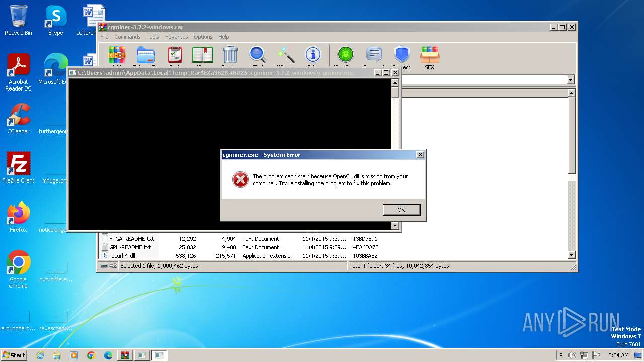Viewport: 644px width, 362px height.
Task: Click WinRAR taskbar button
Action: pyautogui.click(x=125, y=355)
